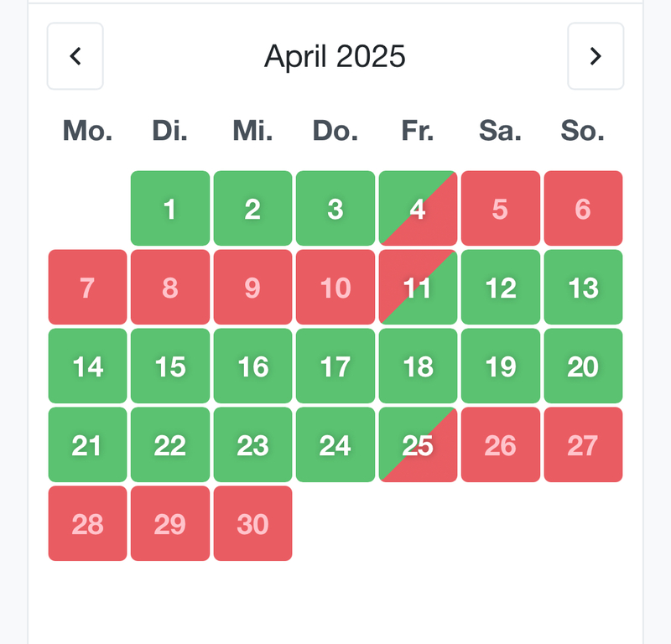
Task: Choose April 22 as date
Action: click(170, 445)
